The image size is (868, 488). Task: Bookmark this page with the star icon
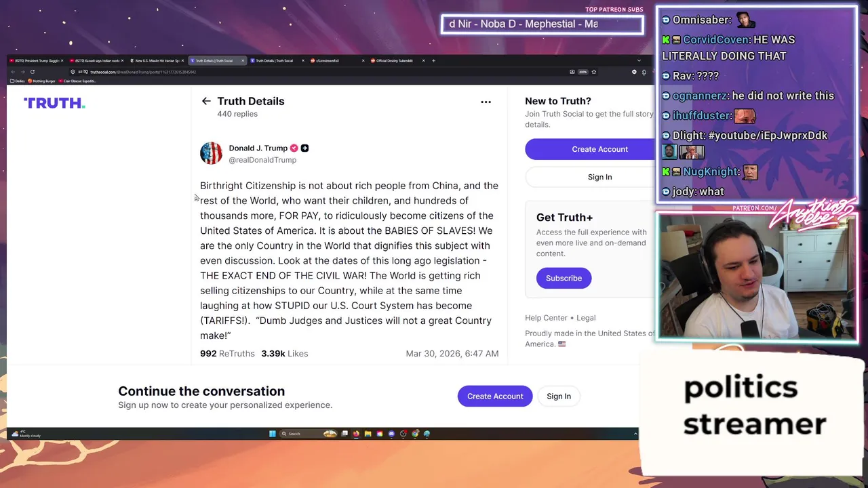pos(593,72)
